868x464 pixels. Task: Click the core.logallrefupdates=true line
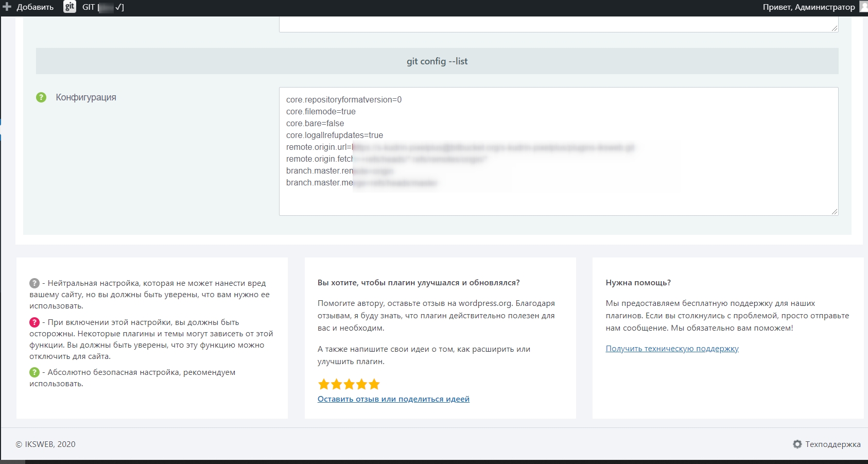tap(335, 135)
